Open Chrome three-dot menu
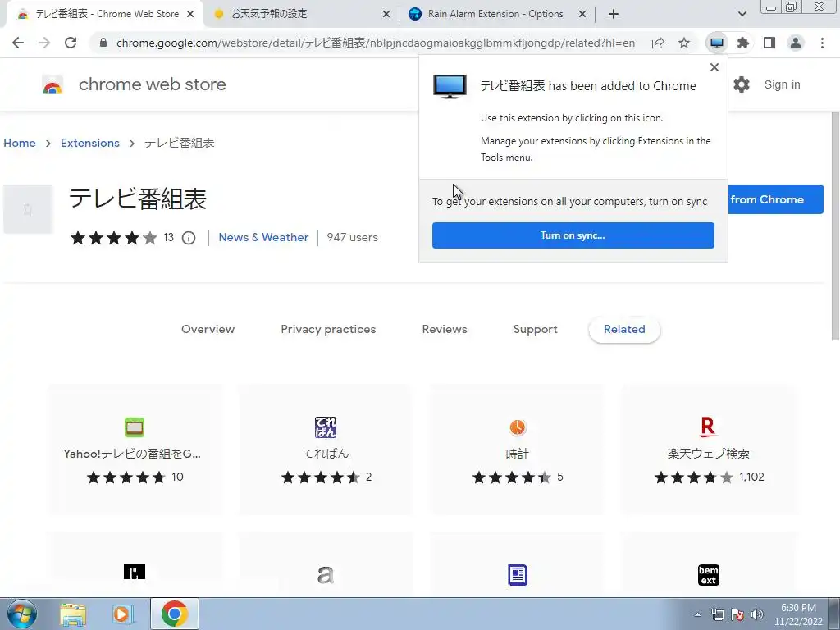The height and width of the screenshot is (630, 840). [822, 43]
